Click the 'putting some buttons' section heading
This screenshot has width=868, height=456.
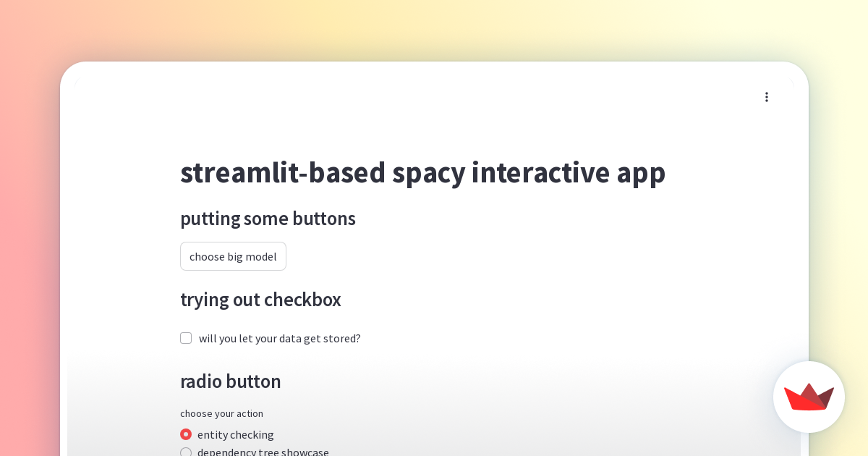pos(268,219)
